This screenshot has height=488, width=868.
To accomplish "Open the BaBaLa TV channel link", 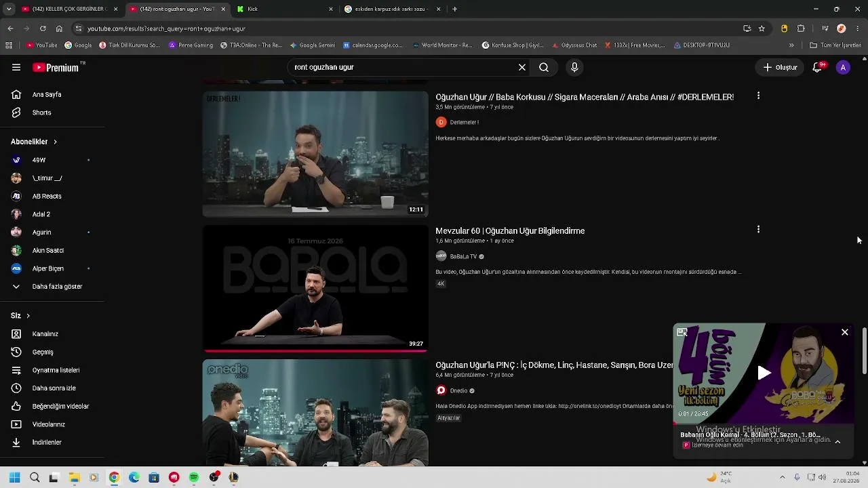I will (463, 257).
